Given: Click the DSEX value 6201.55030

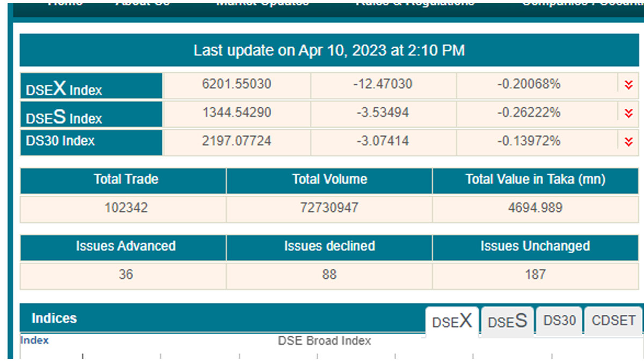Looking at the screenshot, I should (x=237, y=84).
